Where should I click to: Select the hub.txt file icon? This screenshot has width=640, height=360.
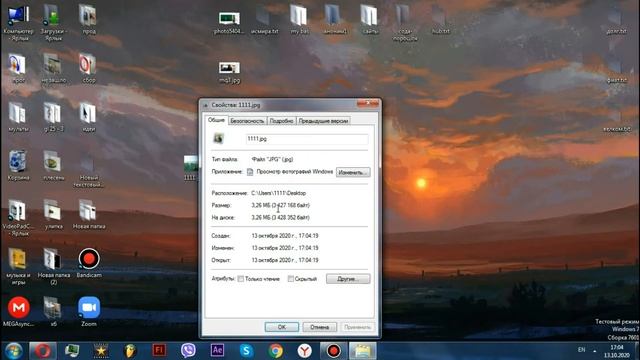(440, 16)
